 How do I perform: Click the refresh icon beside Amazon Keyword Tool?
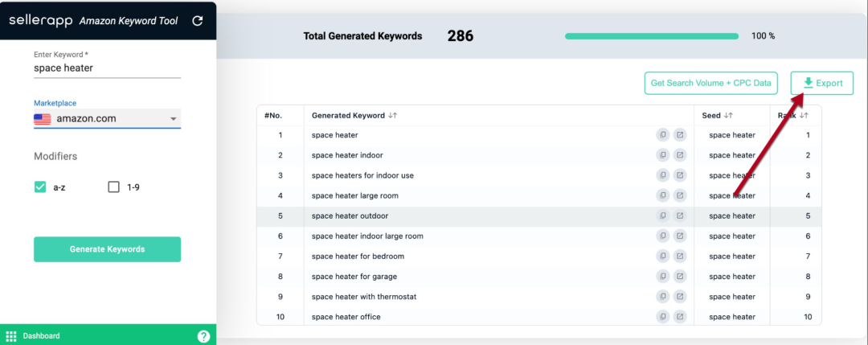(198, 20)
